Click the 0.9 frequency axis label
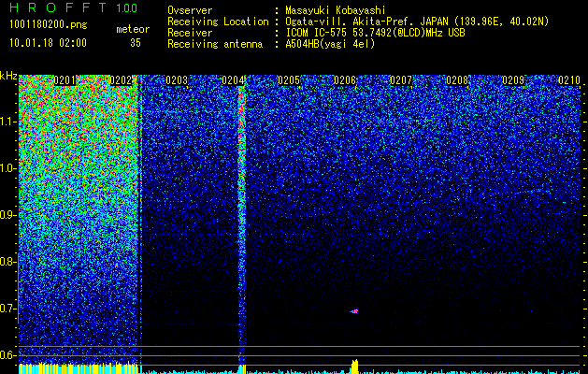588x374 pixels. click(8, 215)
